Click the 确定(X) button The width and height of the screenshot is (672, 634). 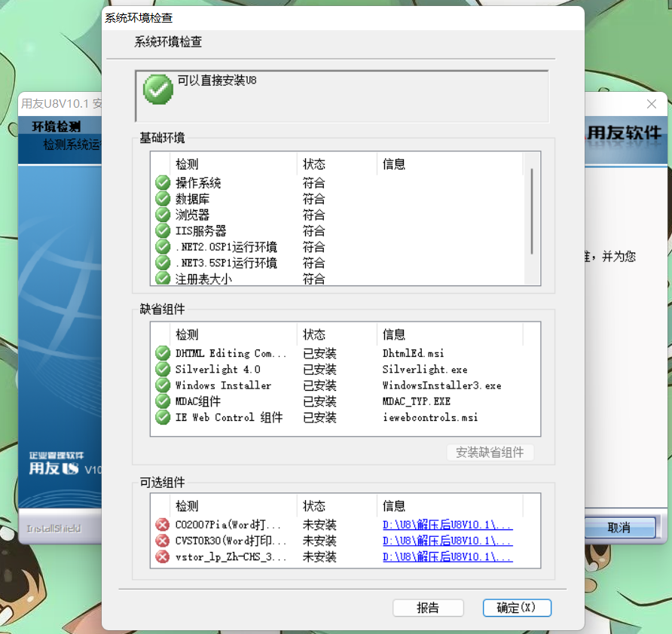point(517,608)
